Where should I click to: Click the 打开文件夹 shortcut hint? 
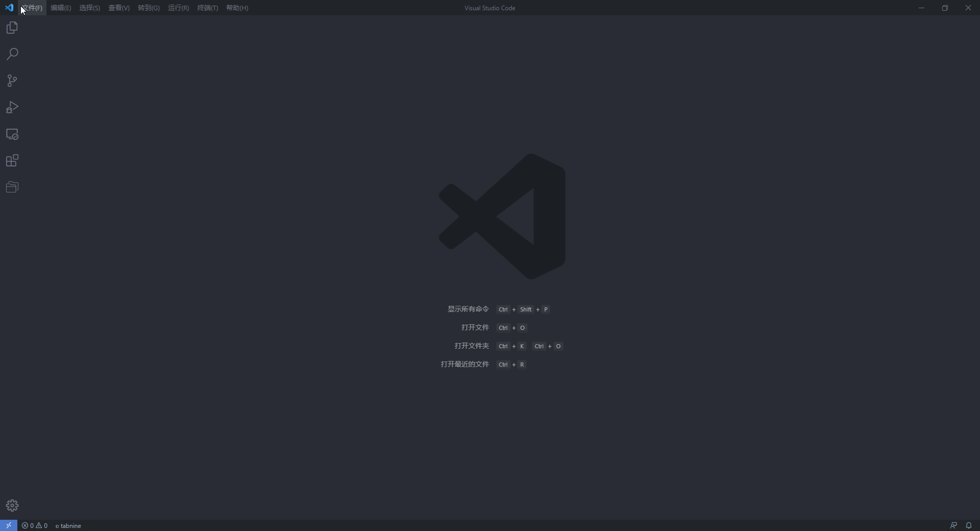(x=508, y=346)
